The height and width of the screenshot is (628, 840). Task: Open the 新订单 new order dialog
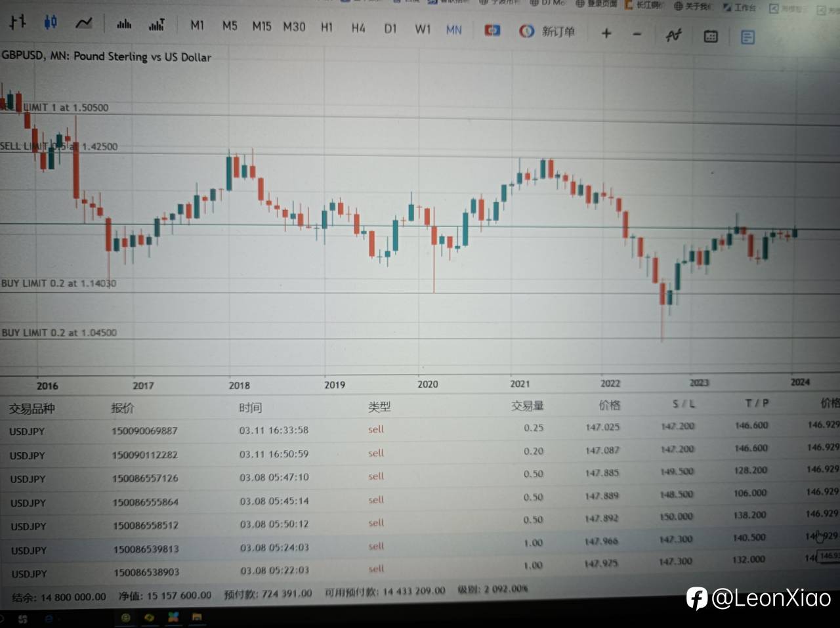(x=547, y=31)
